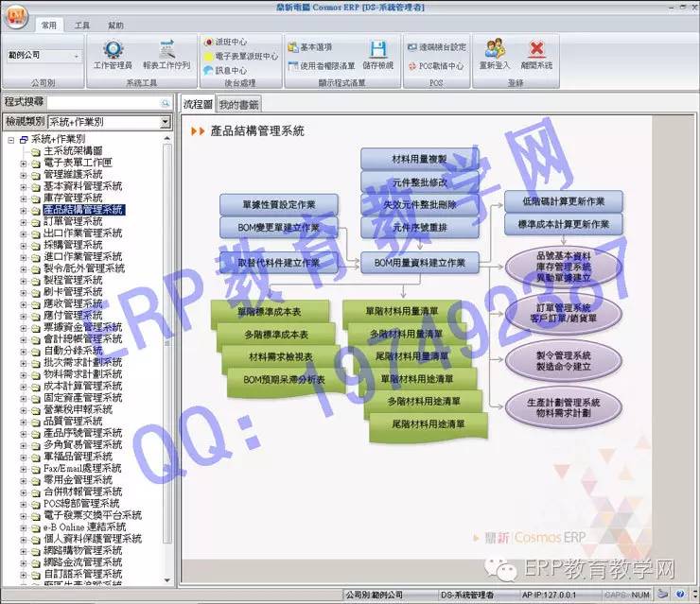Collapse the 系統+作業別 root node
Image resolution: width=700 pixels, height=604 pixels.
[x=10, y=139]
